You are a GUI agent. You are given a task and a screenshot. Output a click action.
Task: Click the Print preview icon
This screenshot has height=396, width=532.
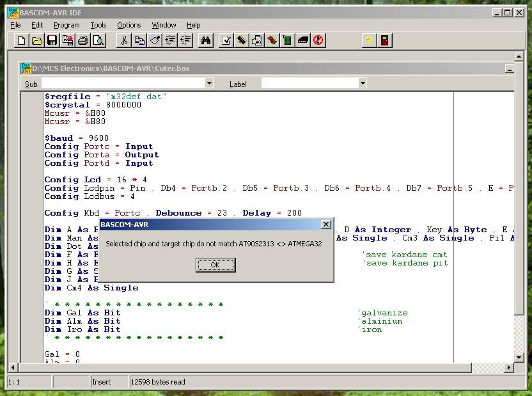98,41
